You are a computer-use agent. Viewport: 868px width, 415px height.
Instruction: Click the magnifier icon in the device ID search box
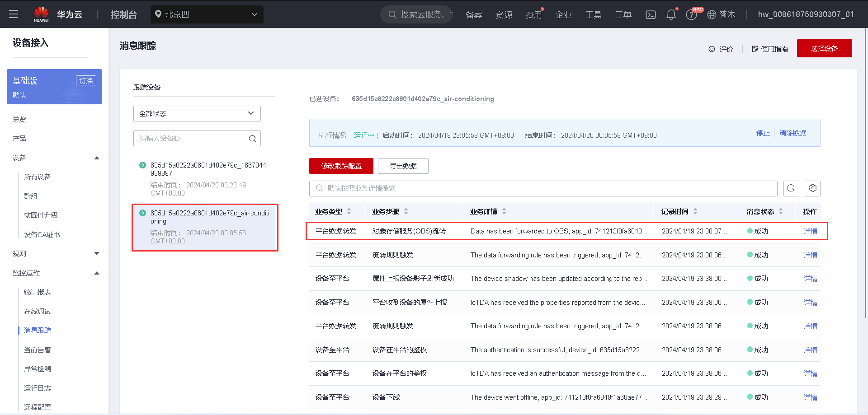252,139
